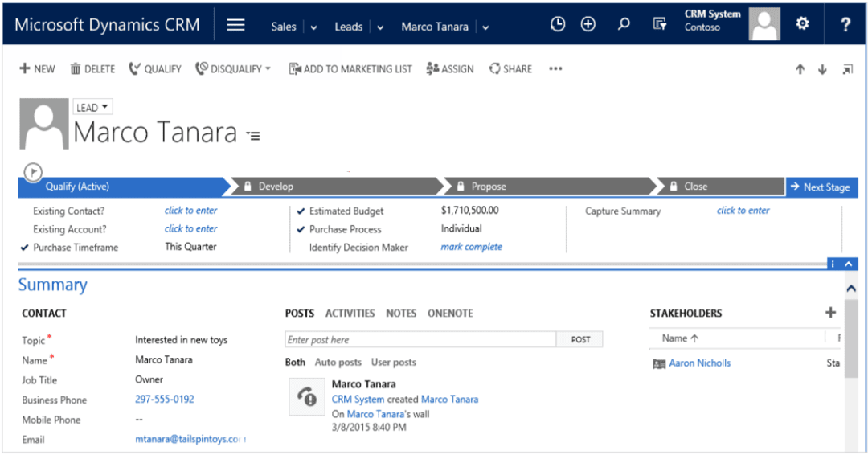Expand the Sales area dropdown

click(313, 27)
